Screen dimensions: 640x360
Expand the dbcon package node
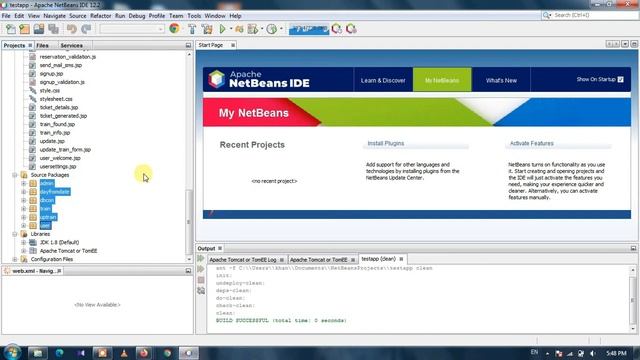[x=23, y=200]
